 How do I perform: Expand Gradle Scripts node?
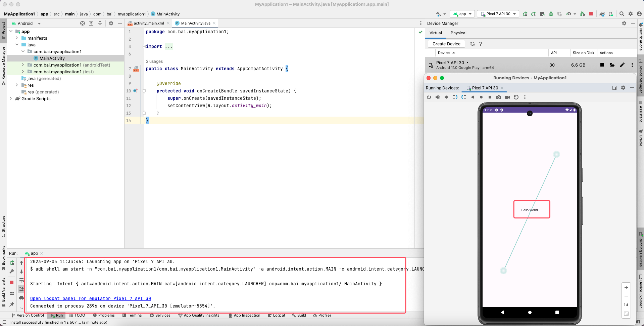click(11, 98)
